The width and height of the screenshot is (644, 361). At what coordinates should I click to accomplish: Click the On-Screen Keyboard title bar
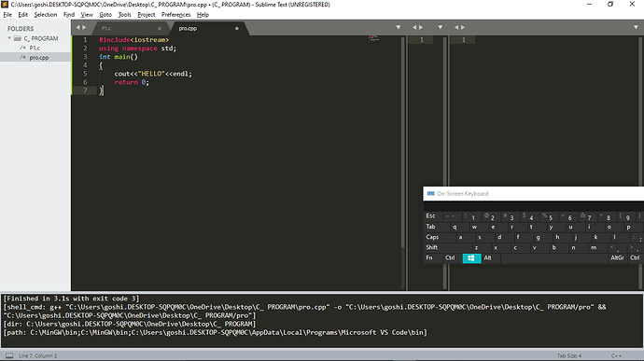[534, 193]
